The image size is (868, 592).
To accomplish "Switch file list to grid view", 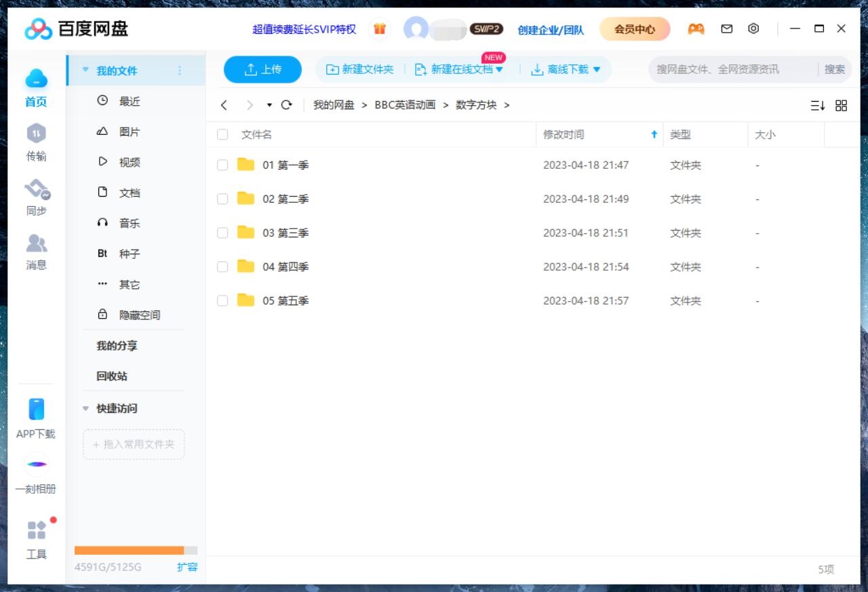I will 841,105.
